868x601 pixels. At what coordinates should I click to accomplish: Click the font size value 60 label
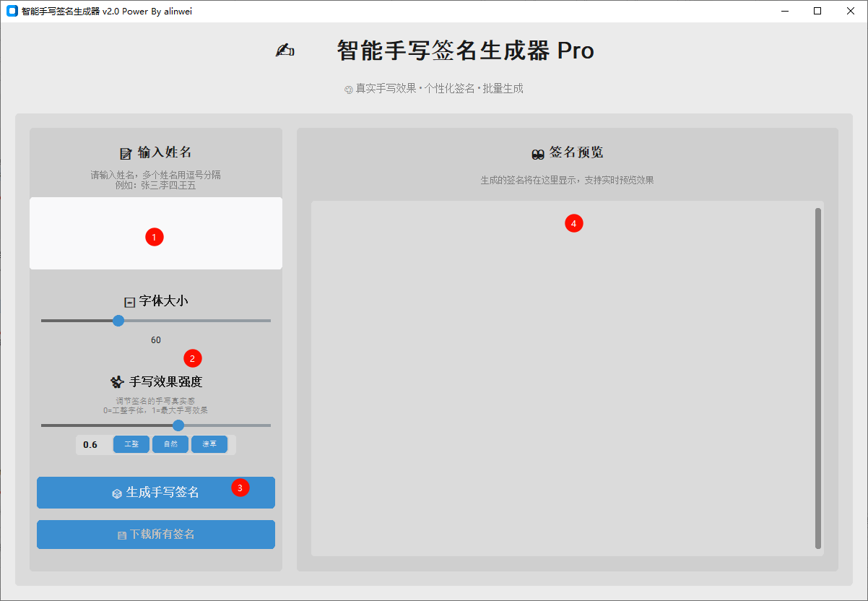(156, 340)
